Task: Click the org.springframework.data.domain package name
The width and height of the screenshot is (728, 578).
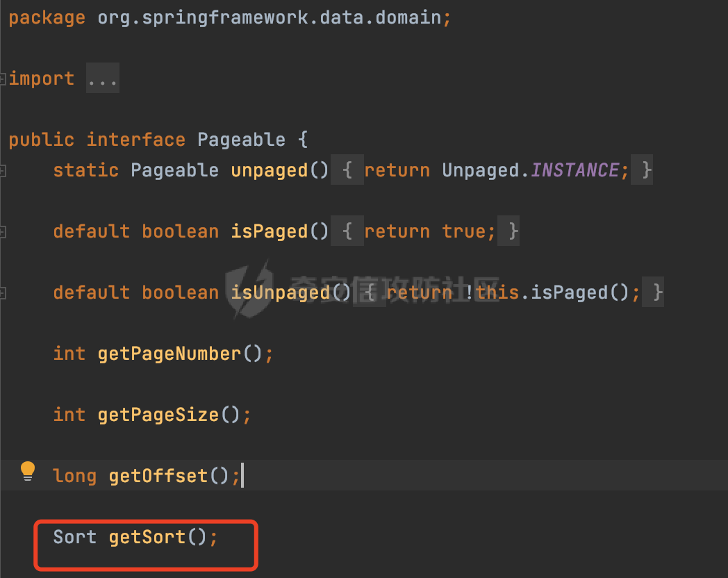Action: click(x=269, y=17)
